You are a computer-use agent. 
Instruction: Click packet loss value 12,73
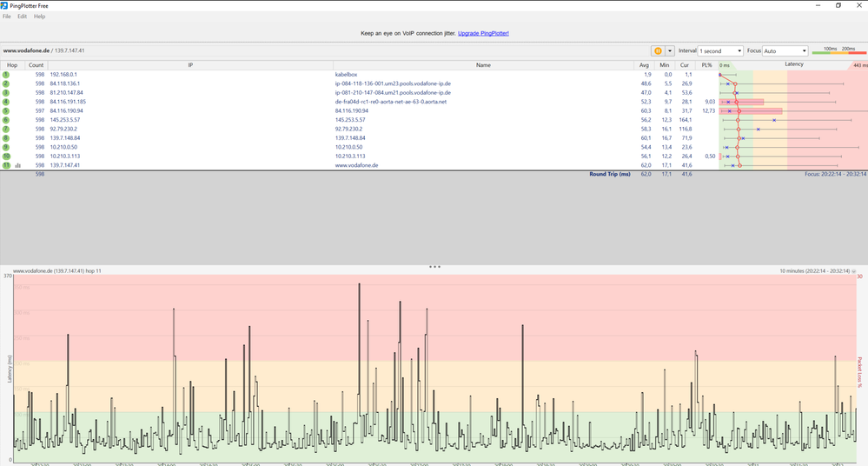tap(709, 110)
